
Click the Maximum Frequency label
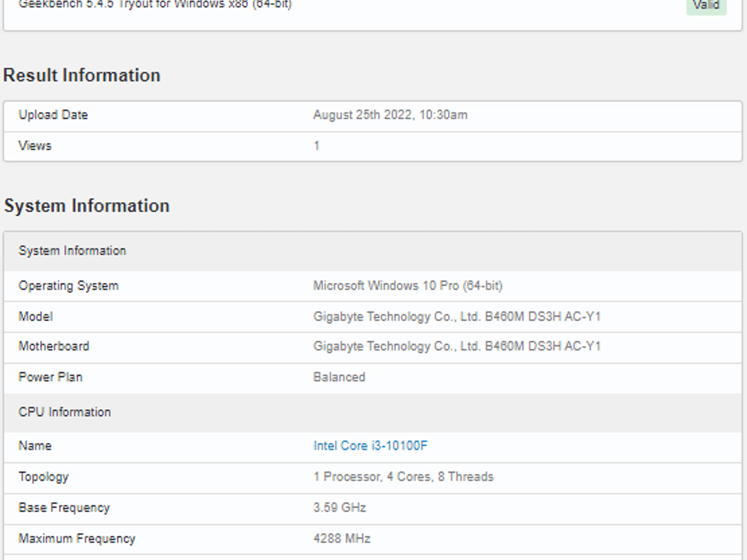pos(77,539)
